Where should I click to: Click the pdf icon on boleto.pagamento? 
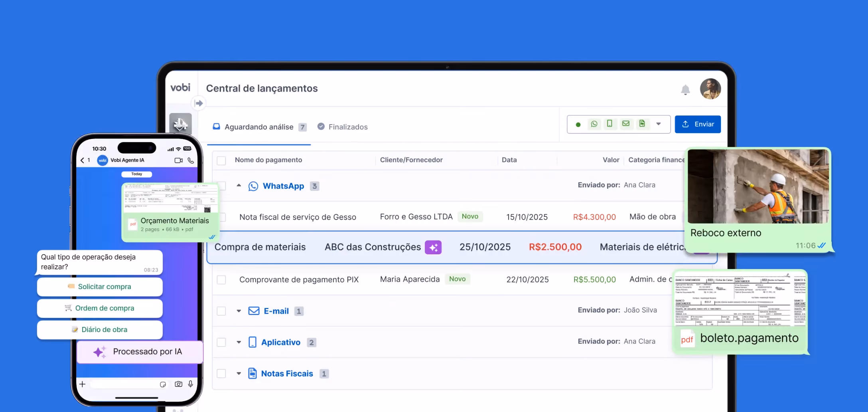tap(687, 340)
